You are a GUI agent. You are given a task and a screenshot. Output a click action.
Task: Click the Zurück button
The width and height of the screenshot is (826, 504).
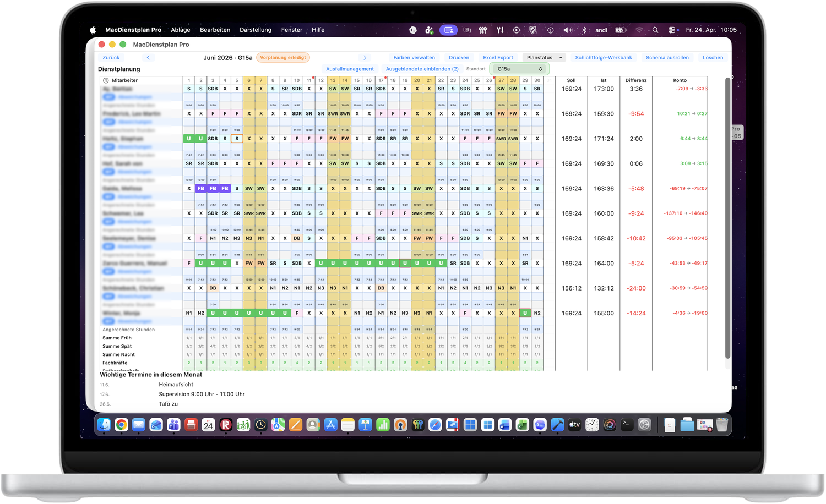(111, 57)
